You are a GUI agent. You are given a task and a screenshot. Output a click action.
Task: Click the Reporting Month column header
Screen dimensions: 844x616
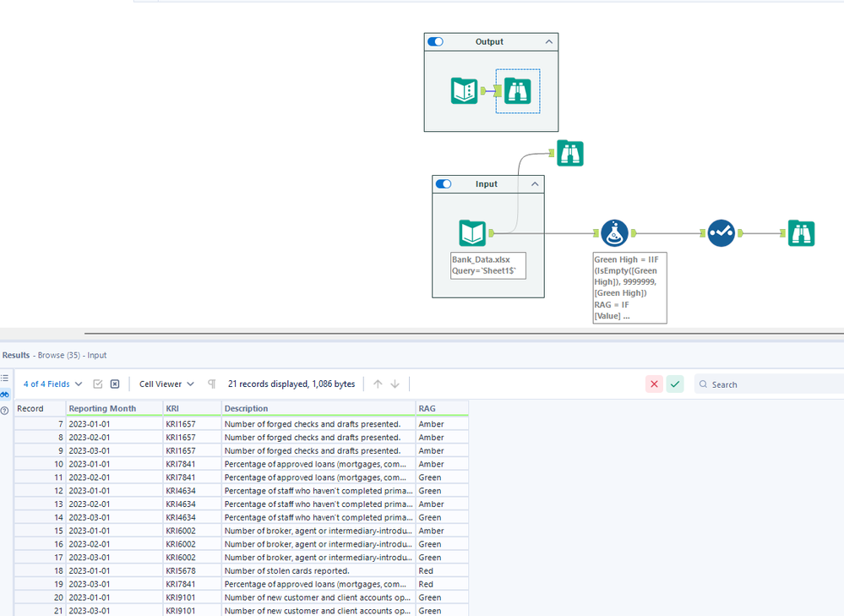(114, 408)
